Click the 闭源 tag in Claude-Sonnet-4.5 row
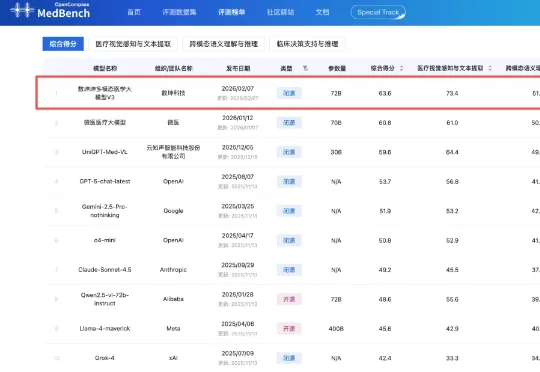 289,270
